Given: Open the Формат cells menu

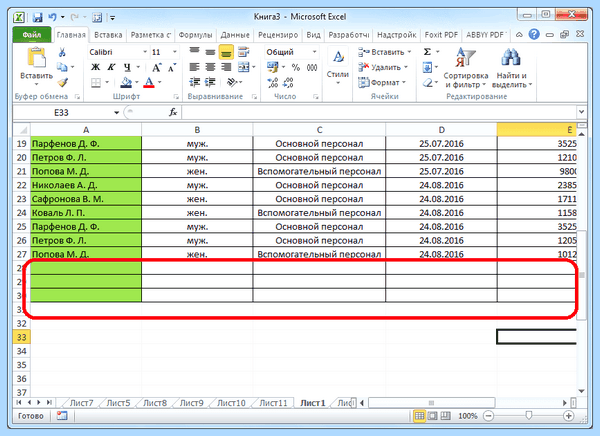Looking at the screenshot, I should pos(382,82).
